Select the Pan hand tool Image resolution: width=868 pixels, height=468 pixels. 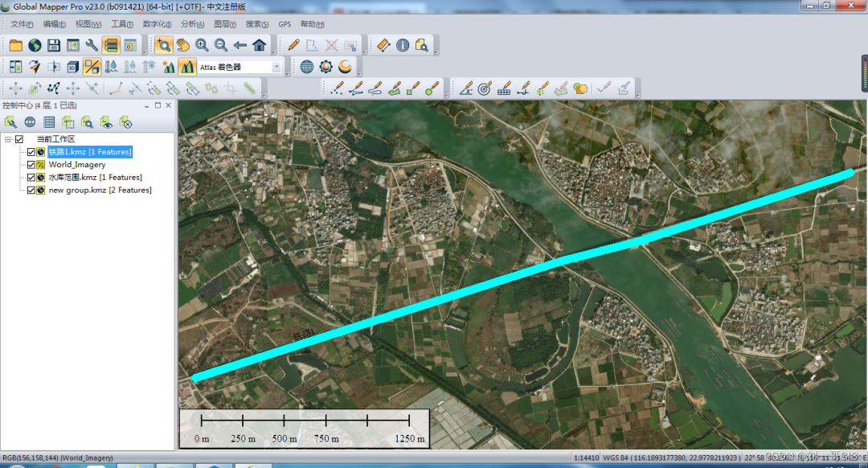point(182,45)
